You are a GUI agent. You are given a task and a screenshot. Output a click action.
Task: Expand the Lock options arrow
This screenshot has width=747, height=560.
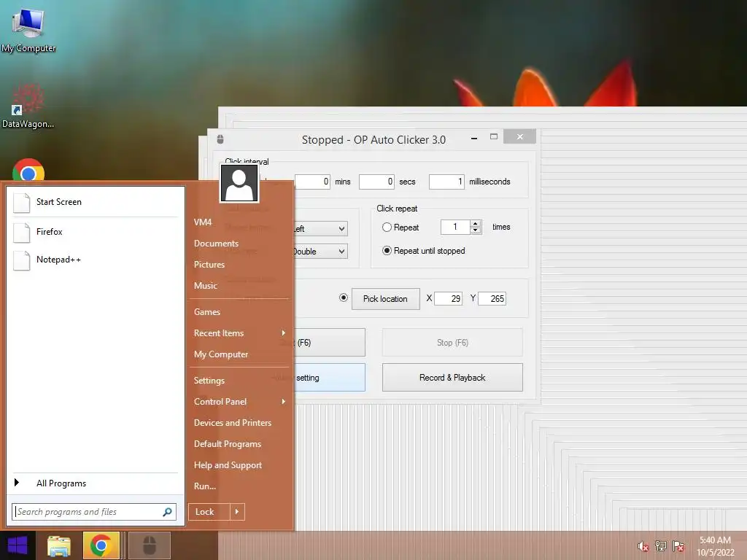click(237, 512)
